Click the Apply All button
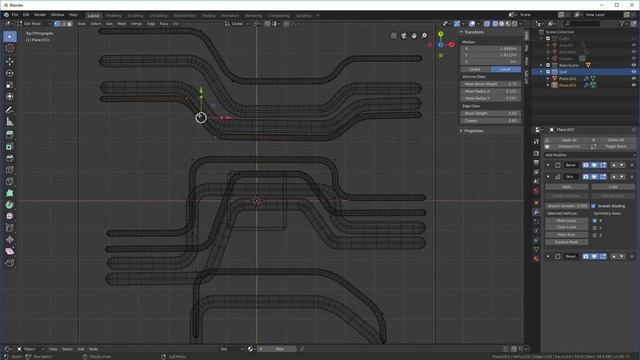The image size is (640, 360). (x=567, y=140)
